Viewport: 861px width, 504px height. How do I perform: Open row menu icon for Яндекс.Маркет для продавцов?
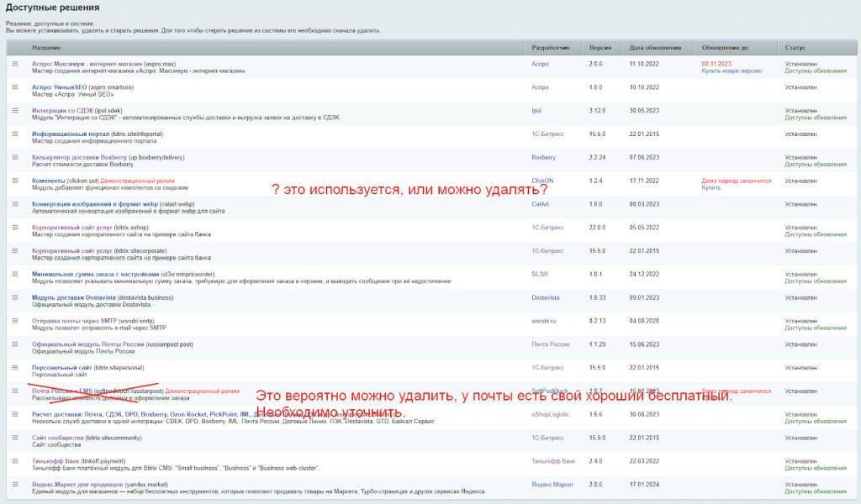(x=15, y=484)
